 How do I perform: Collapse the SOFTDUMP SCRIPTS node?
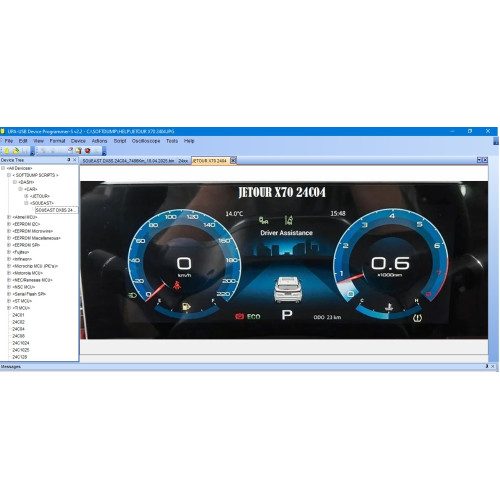click(x=9, y=175)
